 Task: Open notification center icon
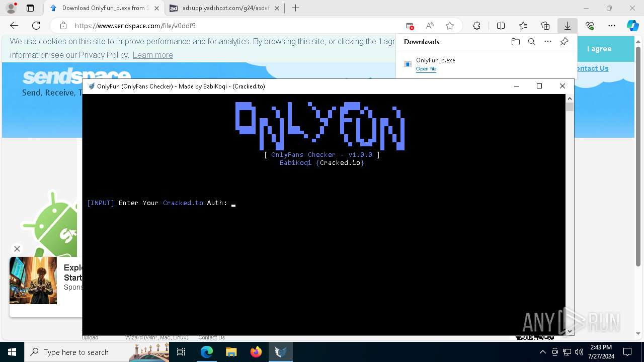(627, 352)
